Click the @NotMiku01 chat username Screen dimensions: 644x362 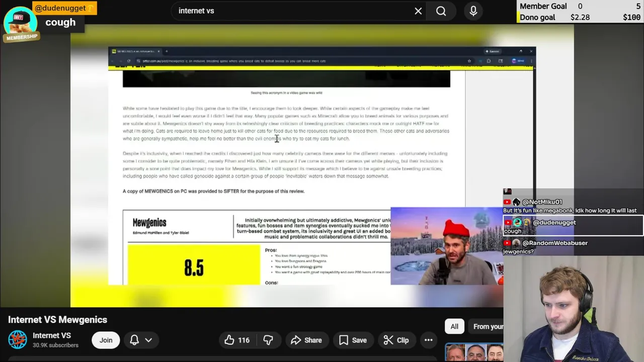click(x=542, y=202)
